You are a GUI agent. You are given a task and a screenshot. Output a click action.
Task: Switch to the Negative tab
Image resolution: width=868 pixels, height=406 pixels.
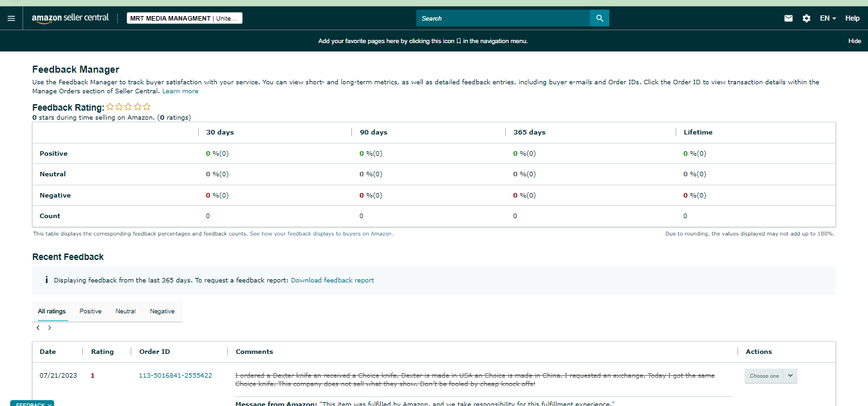click(x=162, y=311)
